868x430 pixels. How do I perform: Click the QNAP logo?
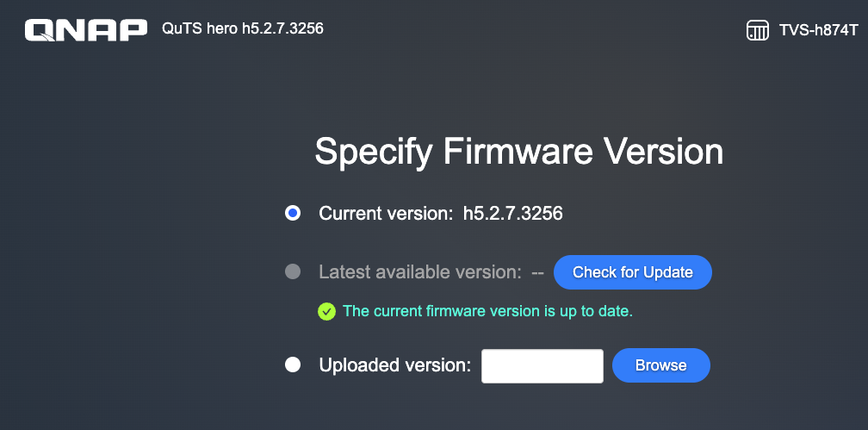[86, 31]
